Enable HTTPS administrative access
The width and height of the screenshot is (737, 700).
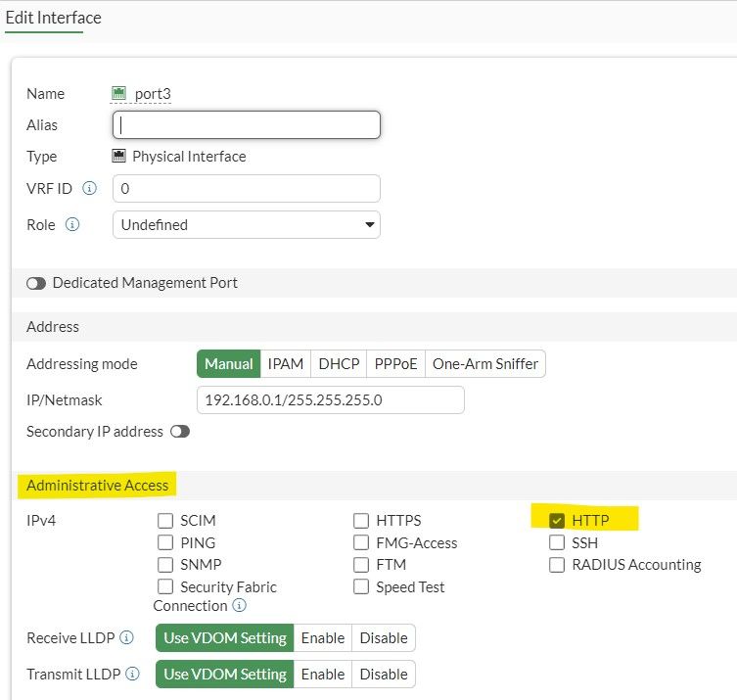[361, 521]
